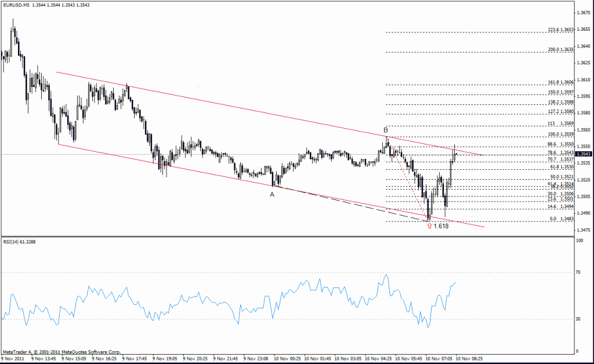Click the 10 Nov 00:25 time label

287,358
